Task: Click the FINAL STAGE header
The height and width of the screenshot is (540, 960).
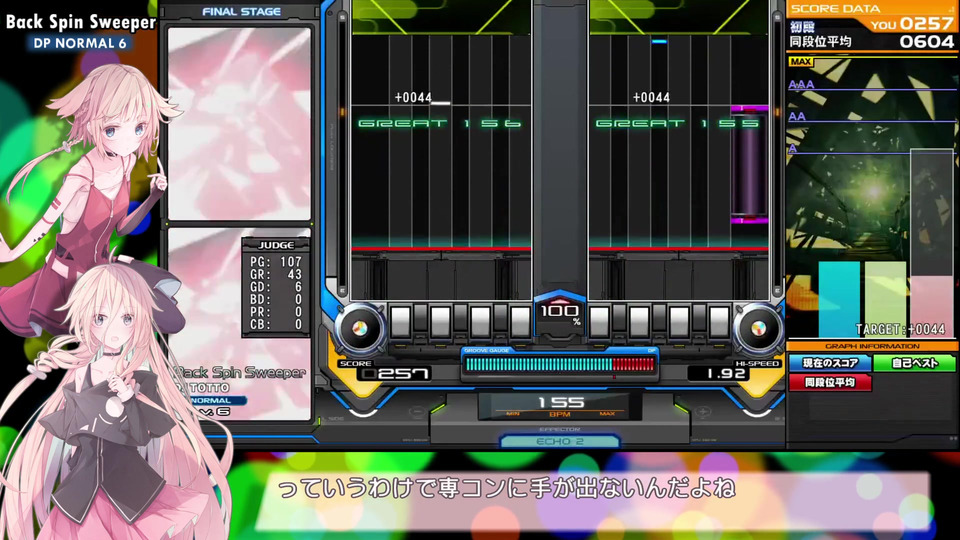Action: coord(241,12)
